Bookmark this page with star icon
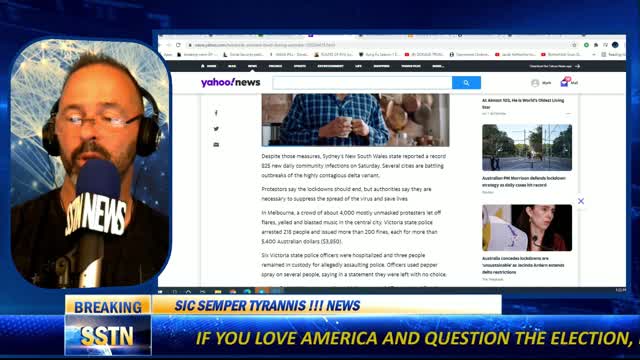Viewport: 640px width, 360px height. pyautogui.click(x=574, y=45)
